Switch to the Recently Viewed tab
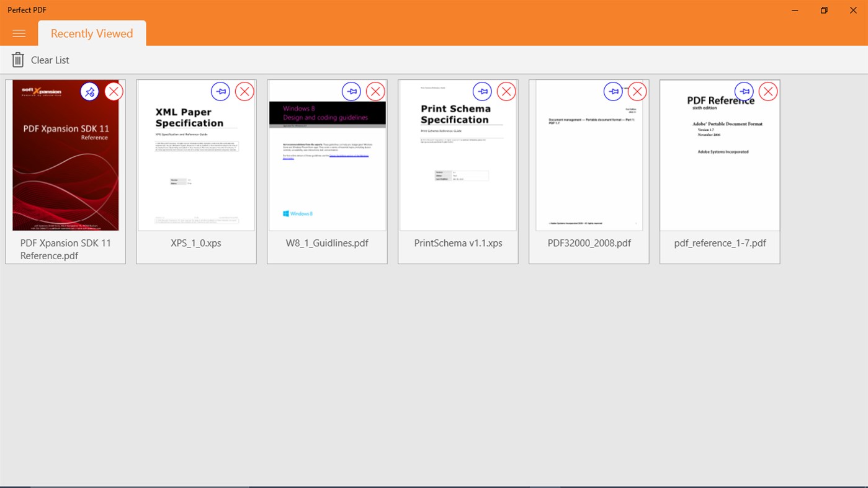Viewport: 868px width, 488px height. click(x=91, y=33)
